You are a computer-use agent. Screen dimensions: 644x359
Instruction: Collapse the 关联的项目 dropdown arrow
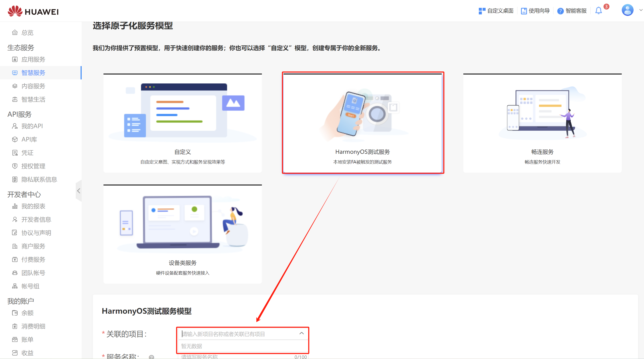pyautogui.click(x=302, y=333)
